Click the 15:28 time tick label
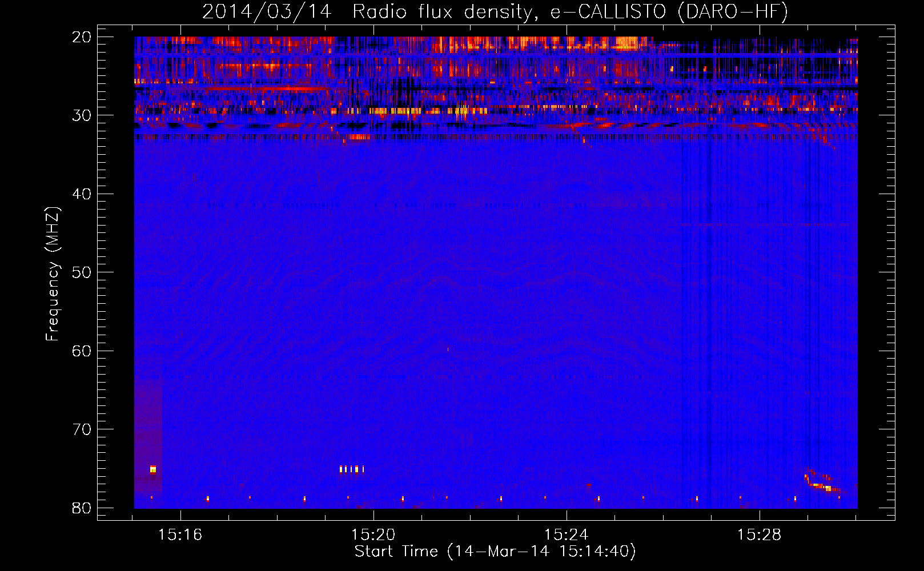 (760, 534)
